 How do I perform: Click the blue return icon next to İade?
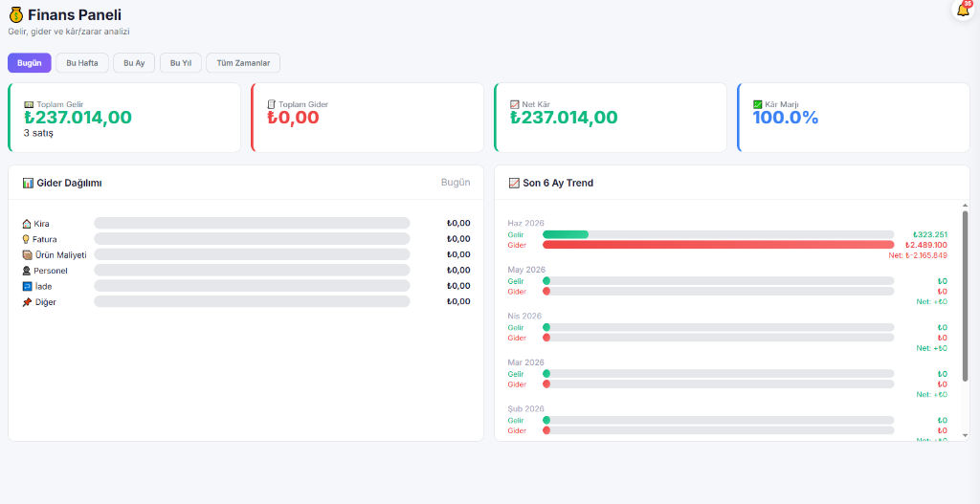point(27,286)
